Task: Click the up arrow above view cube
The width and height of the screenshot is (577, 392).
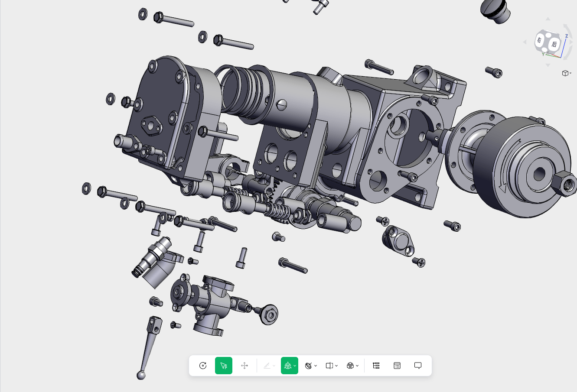Action: point(548,19)
